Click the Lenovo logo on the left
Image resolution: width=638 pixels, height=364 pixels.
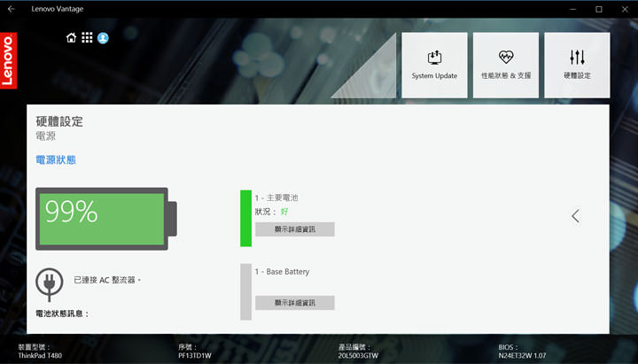8,60
